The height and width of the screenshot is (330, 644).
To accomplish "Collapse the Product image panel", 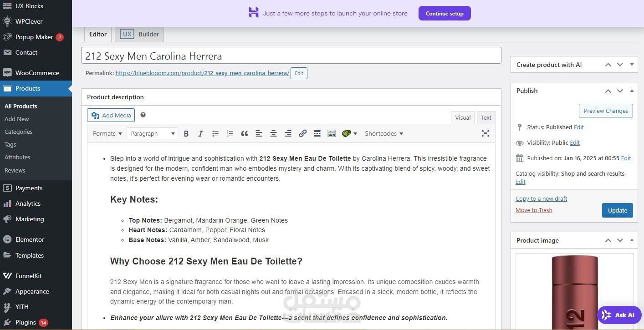I will (632, 240).
